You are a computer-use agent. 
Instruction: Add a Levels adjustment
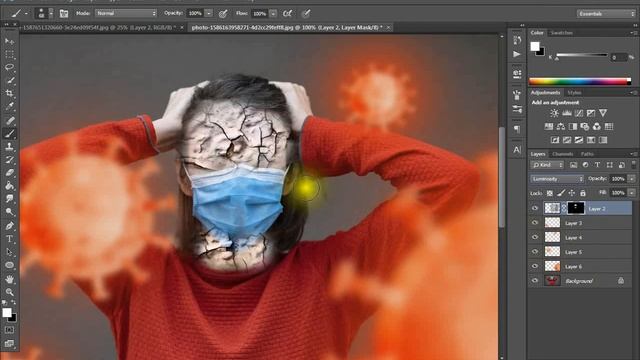pos(567,113)
